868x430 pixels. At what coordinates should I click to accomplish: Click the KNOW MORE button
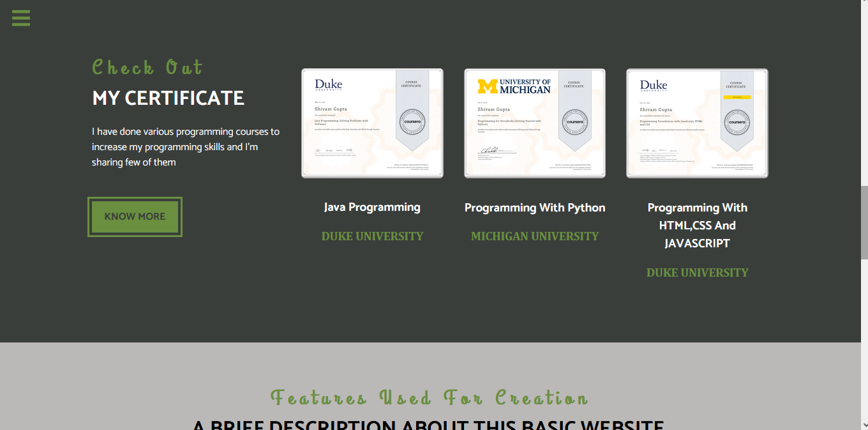135,217
